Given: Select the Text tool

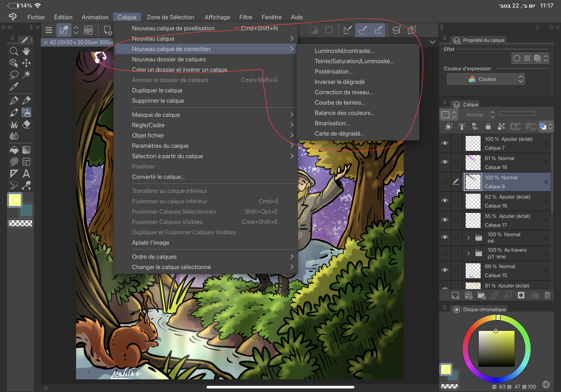Looking at the screenshot, I should (x=26, y=174).
